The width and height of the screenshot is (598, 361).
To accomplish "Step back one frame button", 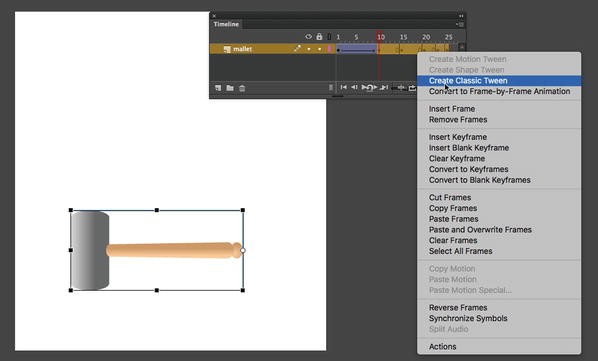I will 354,87.
